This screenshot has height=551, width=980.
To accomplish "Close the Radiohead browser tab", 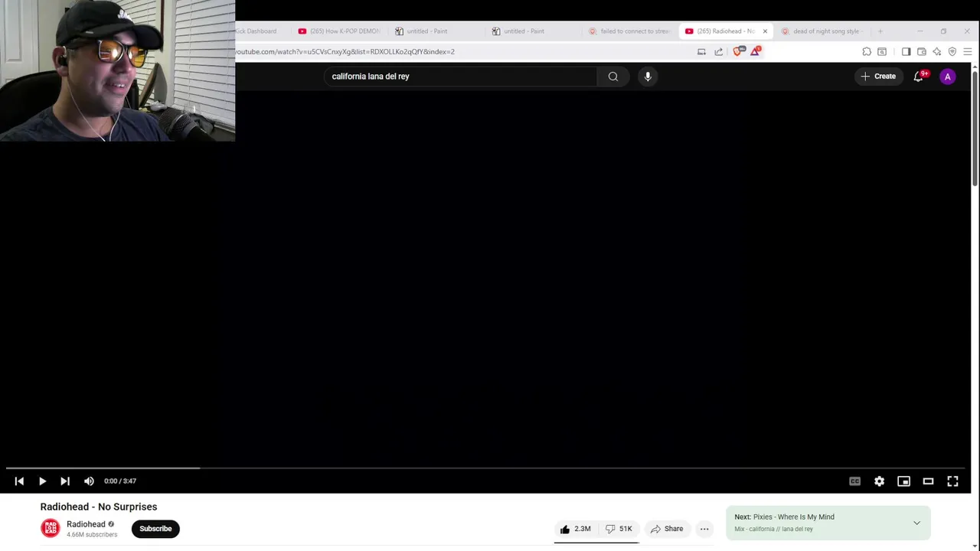I will click(x=764, y=31).
